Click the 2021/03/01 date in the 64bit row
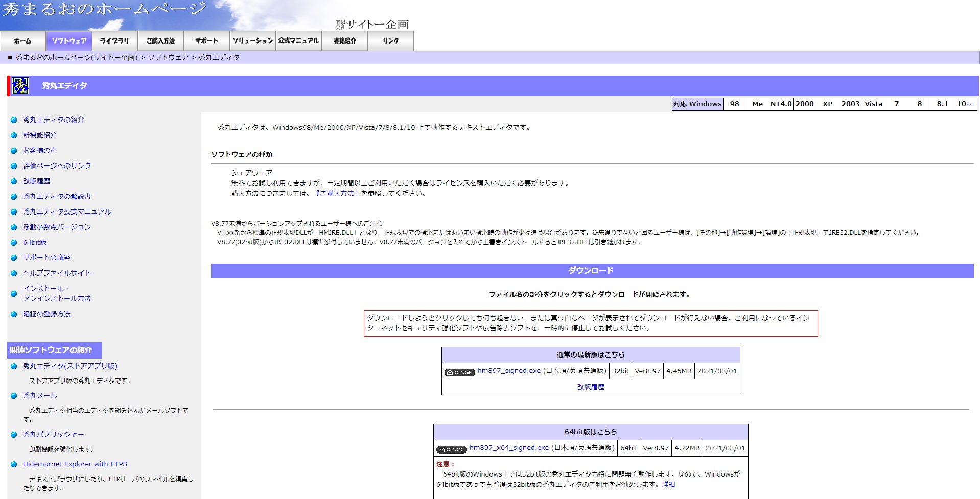The width and height of the screenshot is (980, 499). point(725,448)
